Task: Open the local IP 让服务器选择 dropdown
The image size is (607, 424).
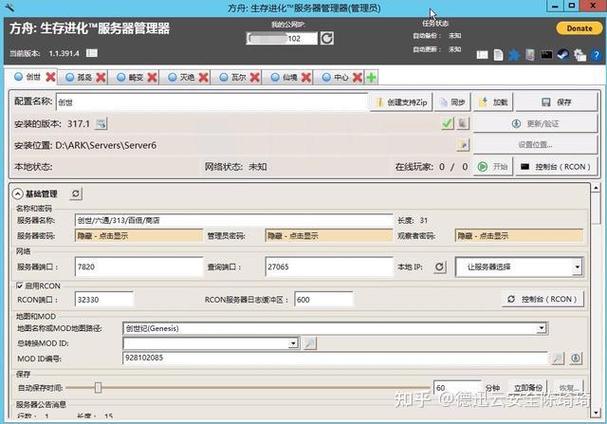Action: 577,267
